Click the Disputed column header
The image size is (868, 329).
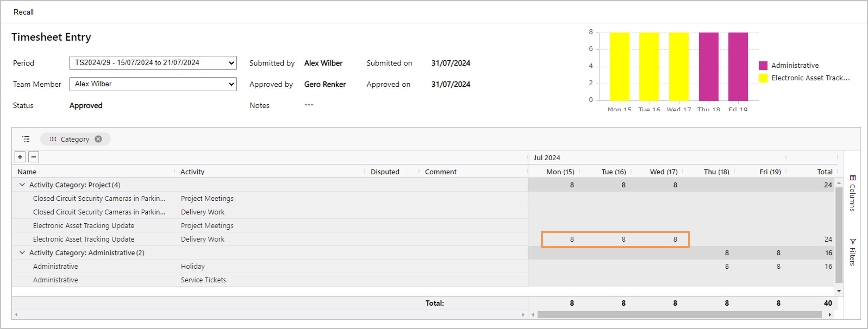[385, 172]
